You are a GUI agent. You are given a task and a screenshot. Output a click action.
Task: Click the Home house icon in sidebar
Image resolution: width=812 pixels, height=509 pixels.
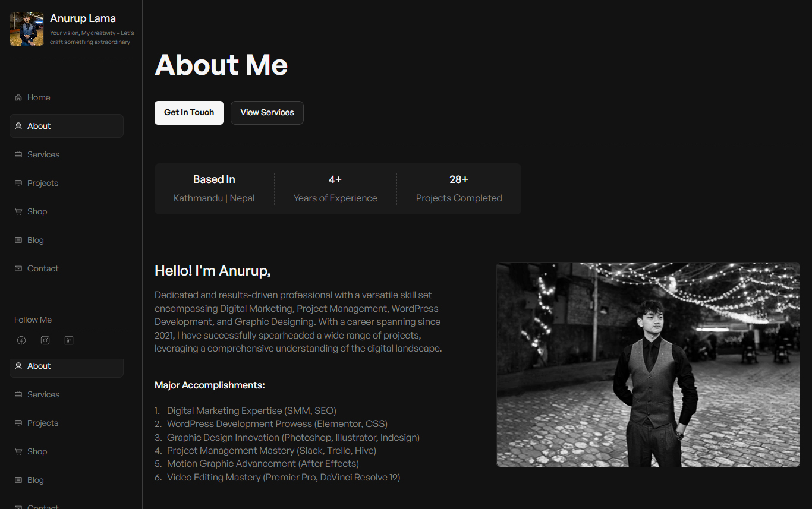18,97
